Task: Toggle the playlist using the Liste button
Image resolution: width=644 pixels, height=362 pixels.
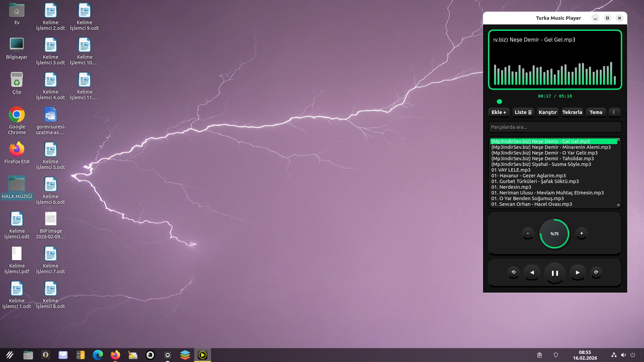Action: click(523, 112)
